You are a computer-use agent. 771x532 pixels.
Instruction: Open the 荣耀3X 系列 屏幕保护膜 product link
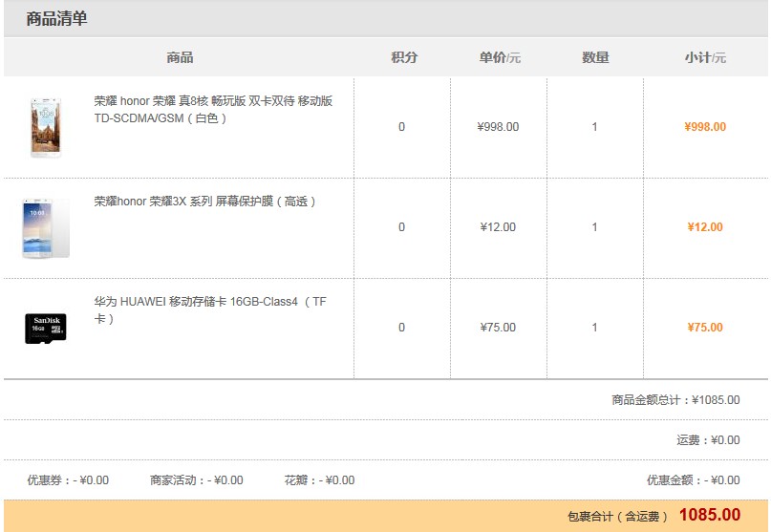point(204,202)
